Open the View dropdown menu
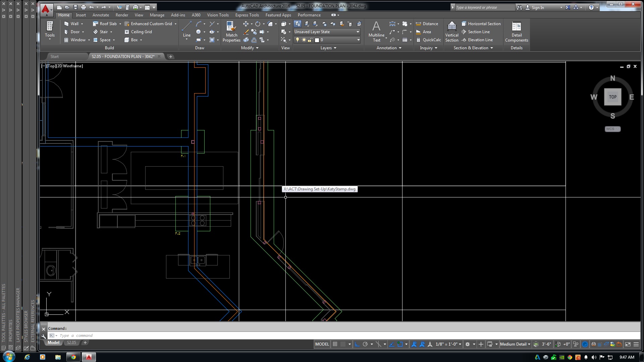Viewport: 644px width, 362px height. tap(139, 15)
